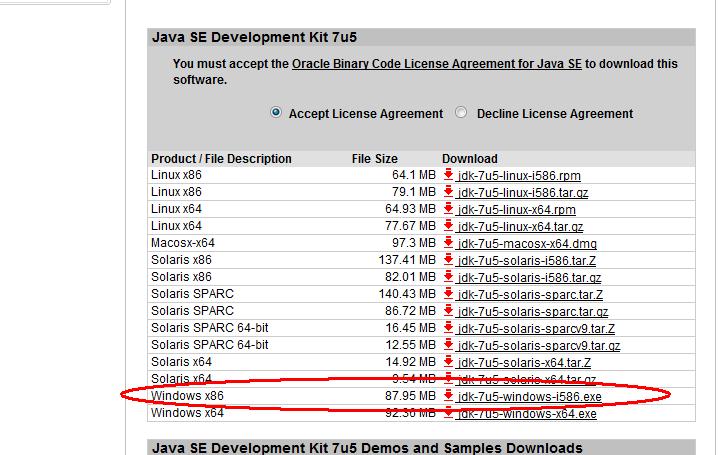Download jdk-7u5-windows-x64.exe file link
Viewport: 720px width, 455px height.
pos(527,413)
